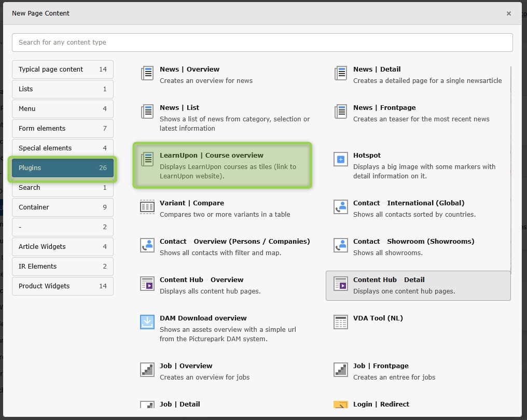
Task: Click 'Creates an entree for jobs' text
Action: pyautogui.click(x=394, y=377)
